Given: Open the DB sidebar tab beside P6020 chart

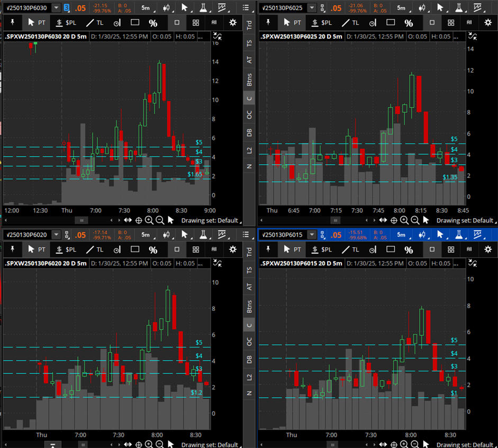Looking at the screenshot, I should [x=249, y=360].
